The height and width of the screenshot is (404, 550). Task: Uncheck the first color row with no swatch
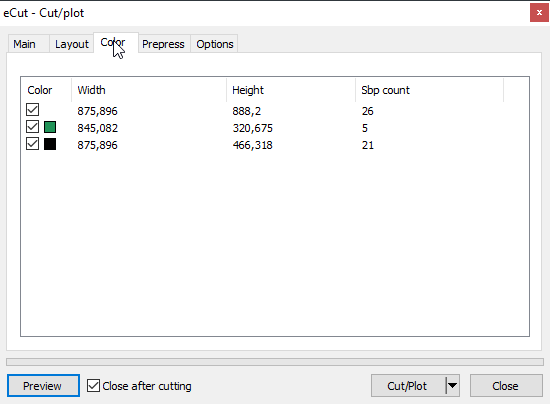pyautogui.click(x=32, y=110)
